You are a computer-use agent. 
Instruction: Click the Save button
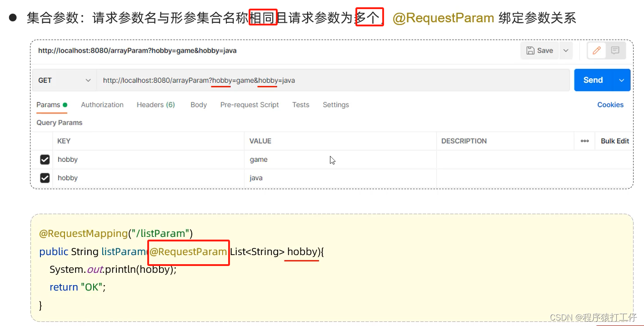click(x=539, y=50)
